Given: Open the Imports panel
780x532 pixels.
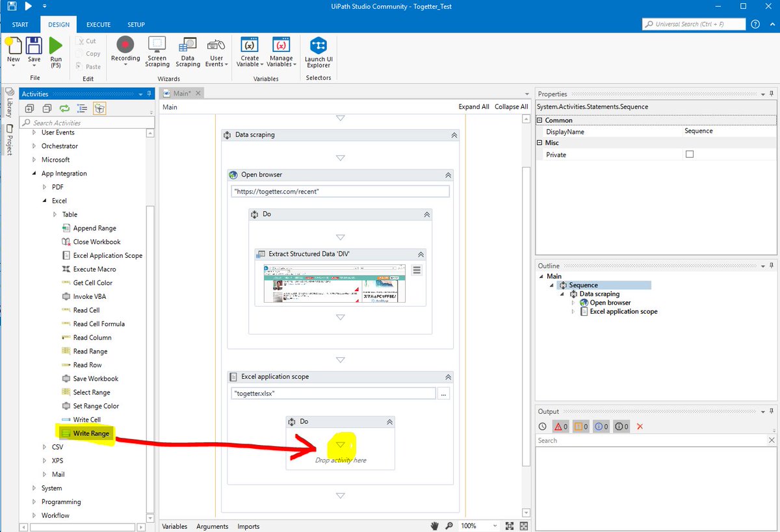Looking at the screenshot, I should click(x=248, y=526).
